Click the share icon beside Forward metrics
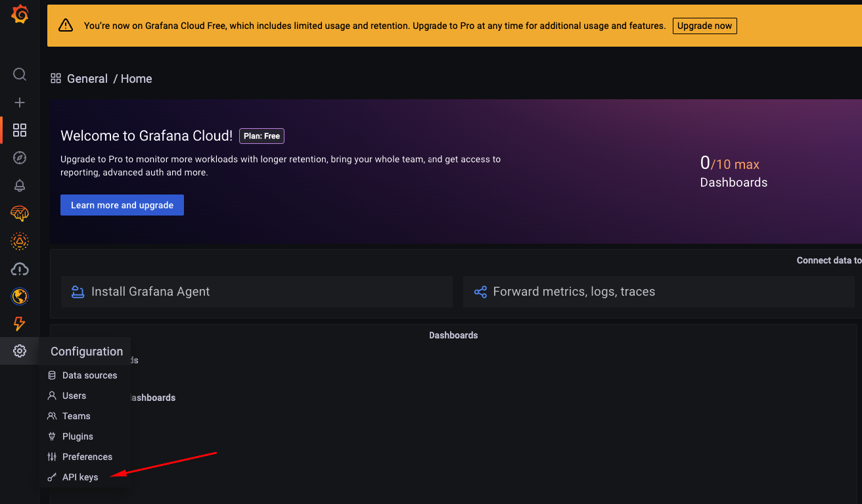Image resolution: width=862 pixels, height=504 pixels. [x=480, y=292]
